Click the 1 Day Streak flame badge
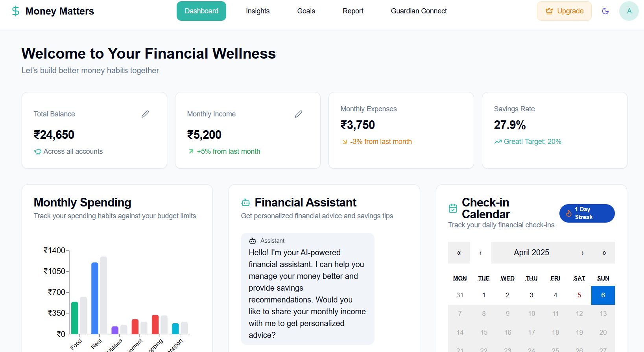Screen dimensions: 644x352 [x=587, y=213]
